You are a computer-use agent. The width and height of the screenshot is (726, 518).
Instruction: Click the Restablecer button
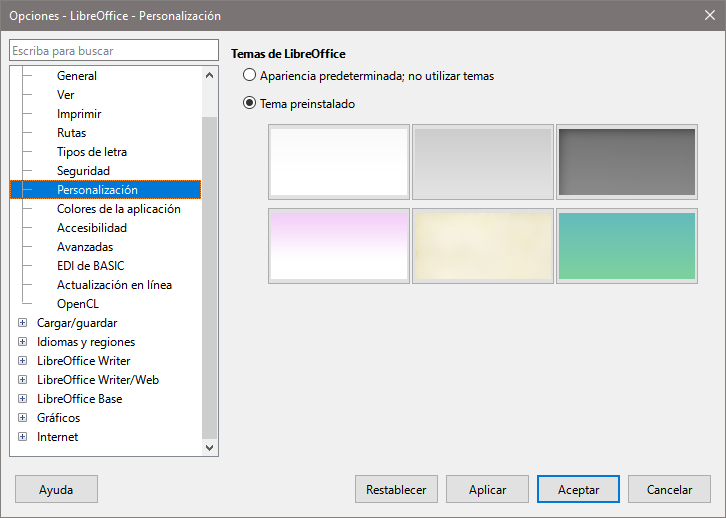coord(396,489)
